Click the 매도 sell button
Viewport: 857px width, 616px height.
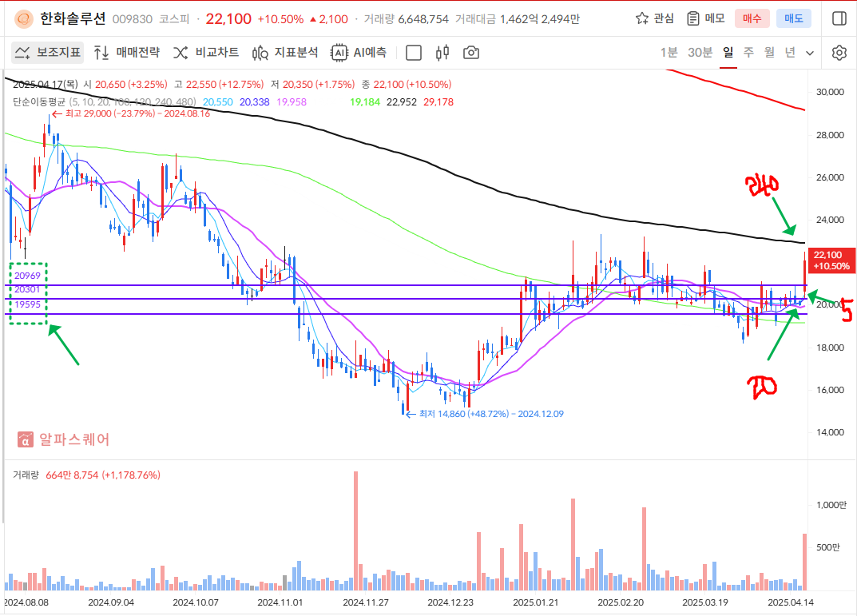[794, 18]
